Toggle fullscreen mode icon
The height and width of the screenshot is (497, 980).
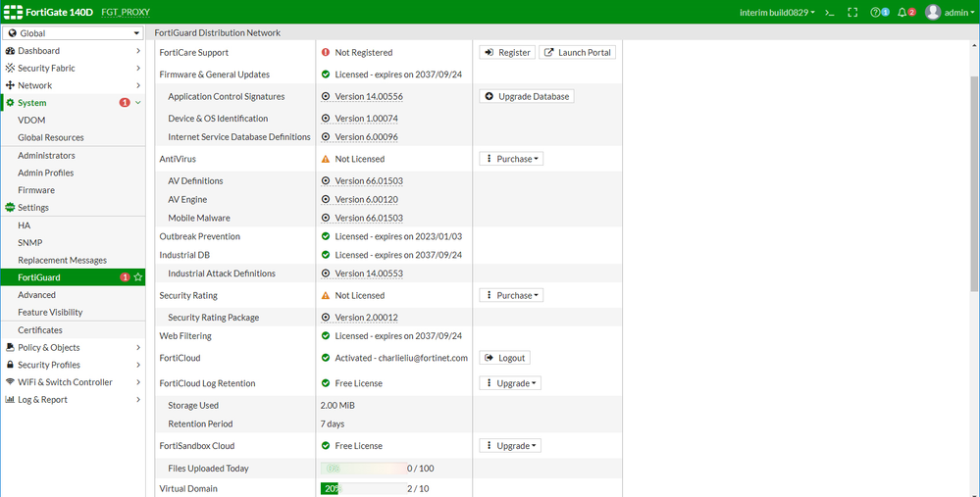point(852,13)
